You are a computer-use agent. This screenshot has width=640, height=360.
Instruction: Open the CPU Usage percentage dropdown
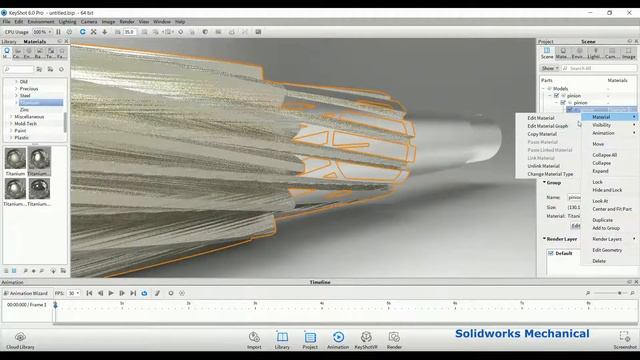click(42, 32)
